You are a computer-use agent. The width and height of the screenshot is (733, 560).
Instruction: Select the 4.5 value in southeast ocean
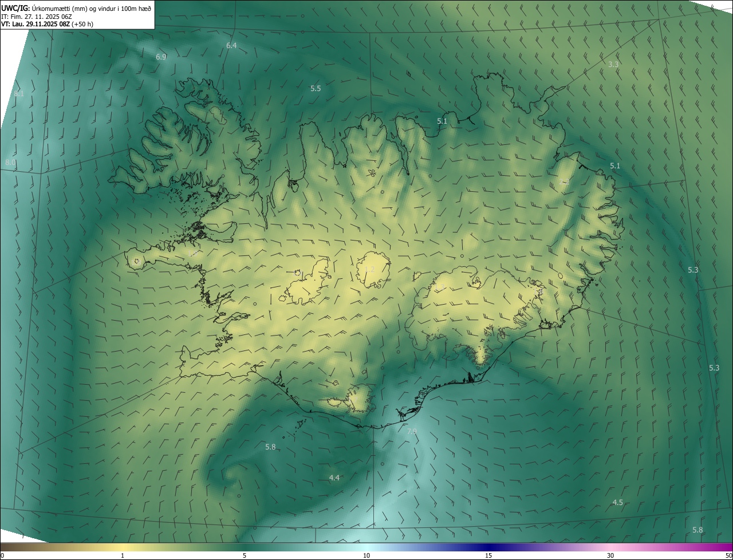coord(618,502)
